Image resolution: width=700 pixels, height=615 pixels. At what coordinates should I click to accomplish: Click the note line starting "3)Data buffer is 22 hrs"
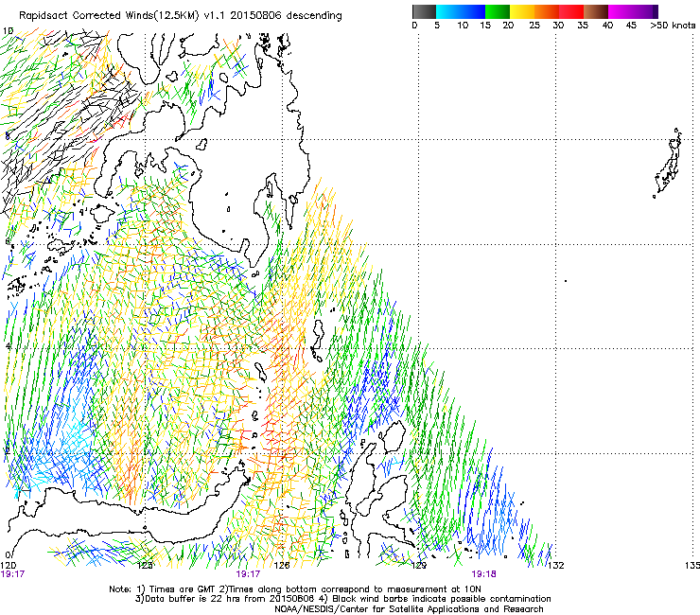click(x=342, y=599)
